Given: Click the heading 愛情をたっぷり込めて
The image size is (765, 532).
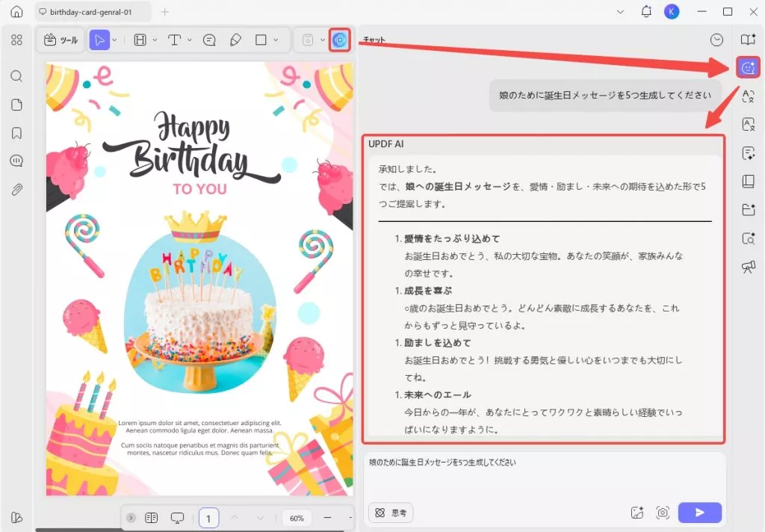Looking at the screenshot, I should (452, 238).
